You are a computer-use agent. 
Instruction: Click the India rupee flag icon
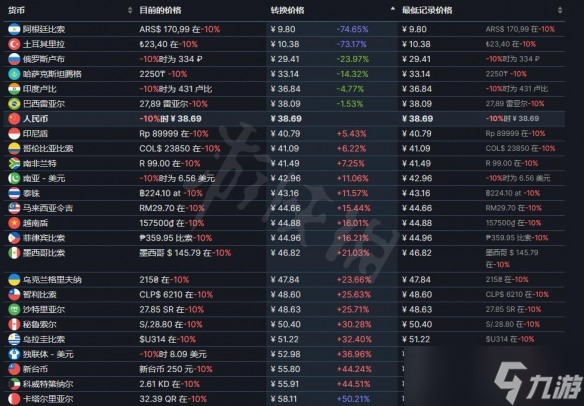(x=14, y=89)
